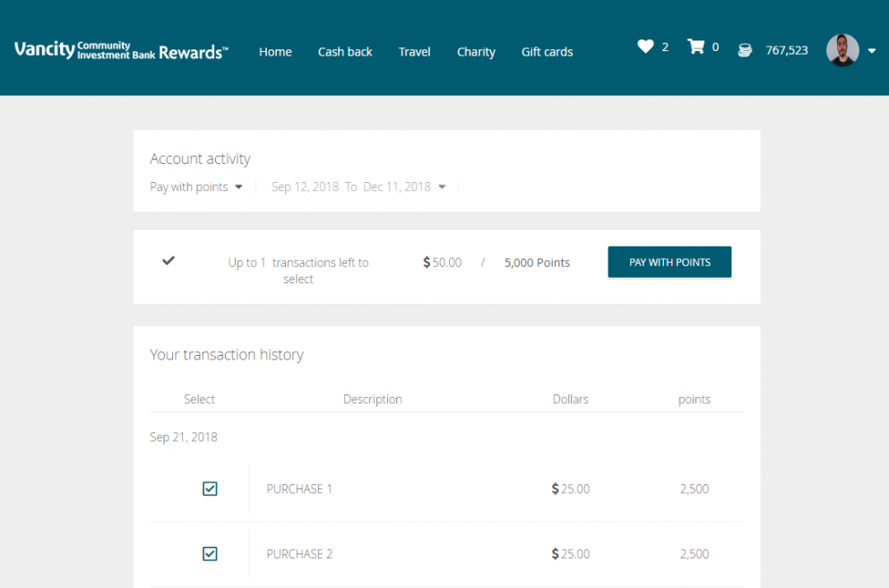Click the 2,500 points for PURCHASE 2

pos(695,554)
